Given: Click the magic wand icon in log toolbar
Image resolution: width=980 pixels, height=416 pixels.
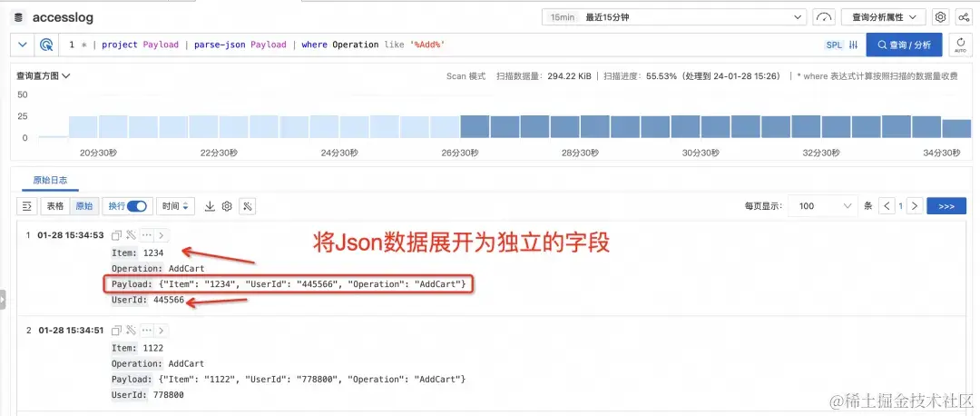Looking at the screenshot, I should (x=248, y=206).
